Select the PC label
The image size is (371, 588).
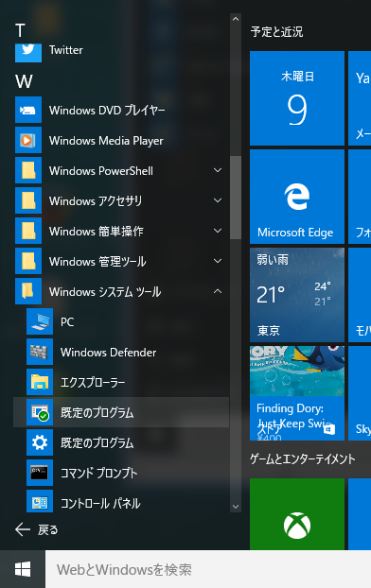[67, 322]
